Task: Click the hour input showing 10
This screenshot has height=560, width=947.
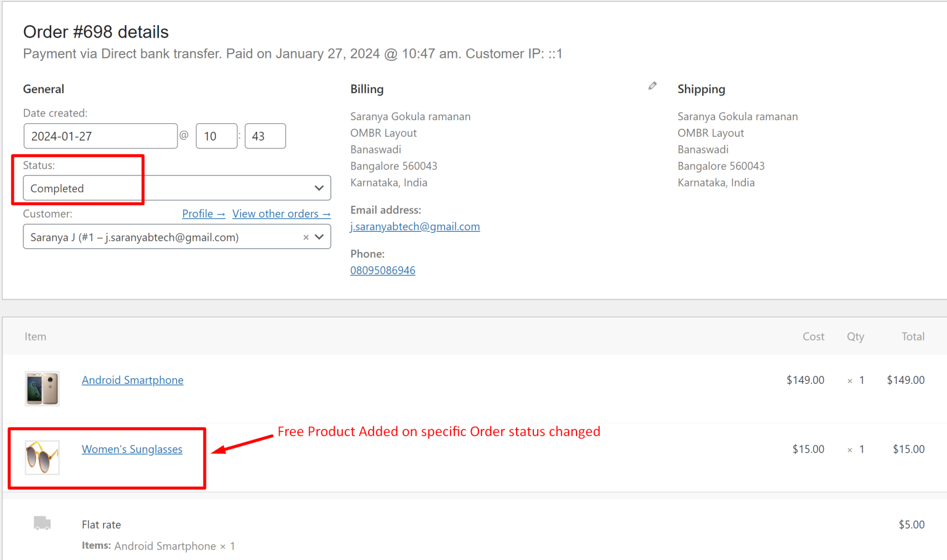Action: [x=216, y=136]
